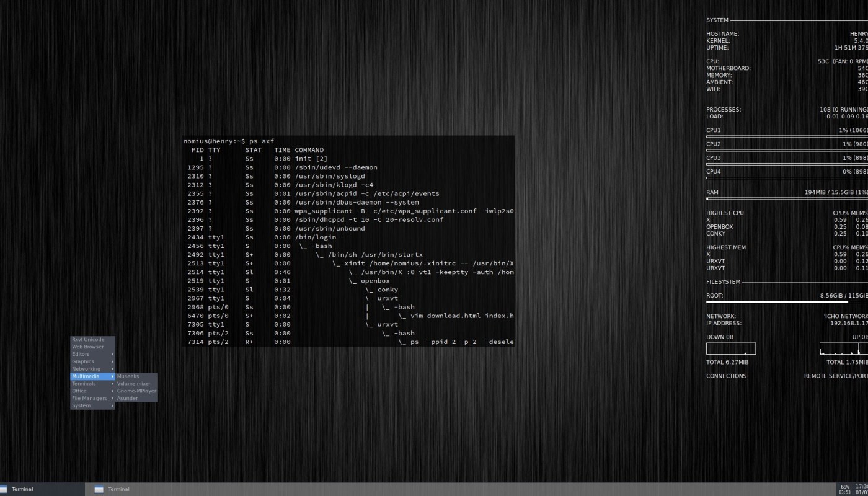Launch Rxvt Unicode from the menu

point(92,339)
